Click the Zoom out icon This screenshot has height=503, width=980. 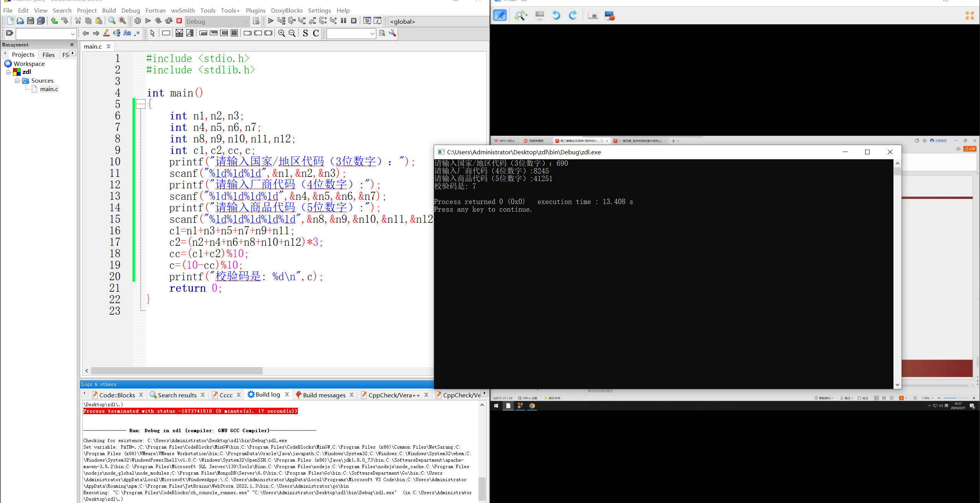point(292,33)
